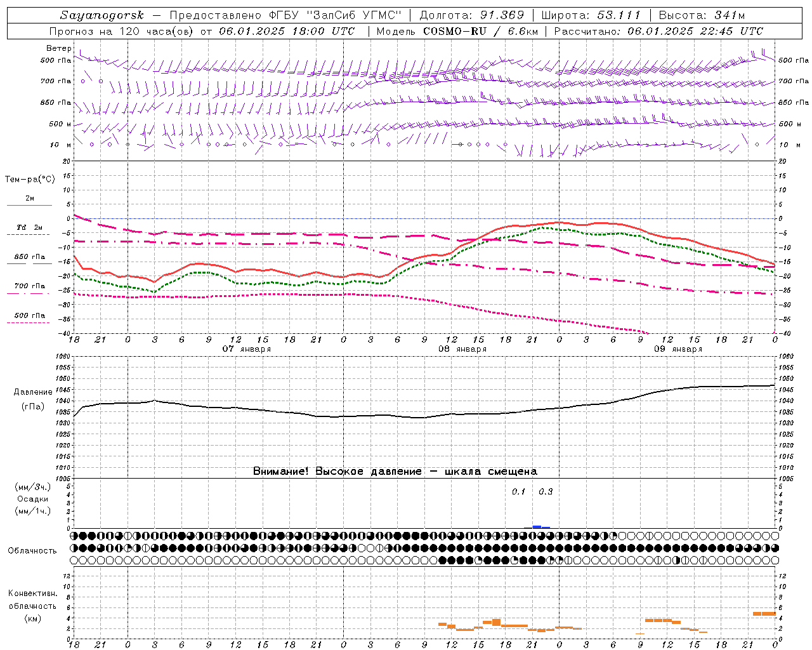Image resolution: width=812 pixels, height=650 pixels.
Task: Click the (км) convective height unit label
Action: point(33,619)
